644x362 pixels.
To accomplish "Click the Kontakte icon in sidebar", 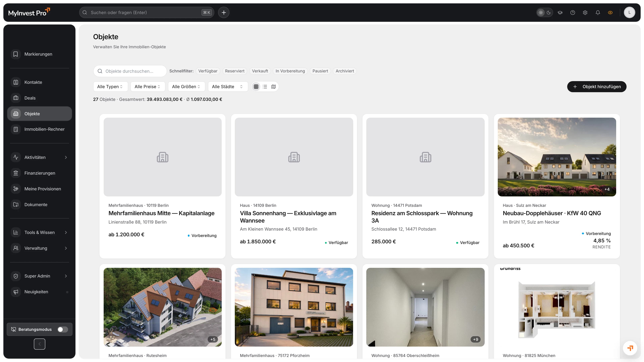I will [16, 82].
